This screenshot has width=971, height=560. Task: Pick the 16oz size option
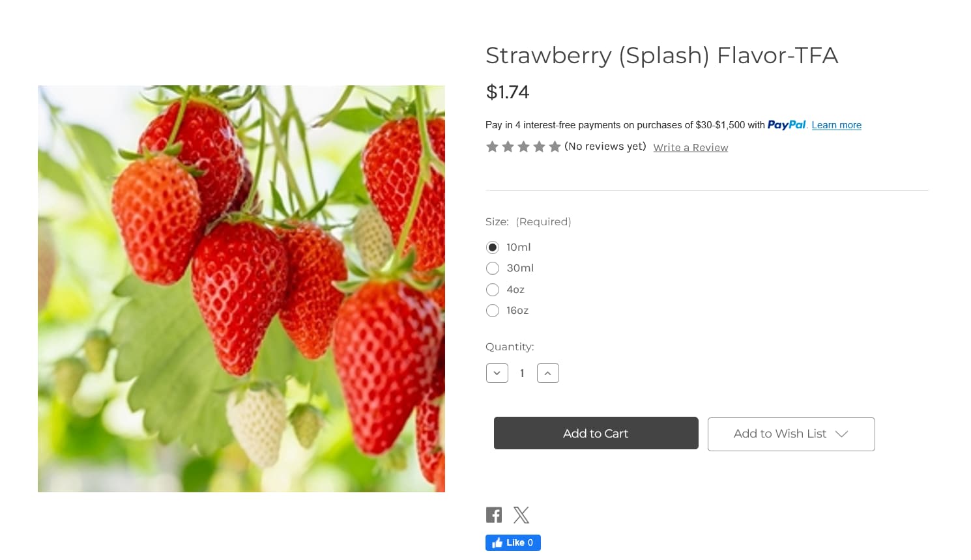pyautogui.click(x=493, y=311)
